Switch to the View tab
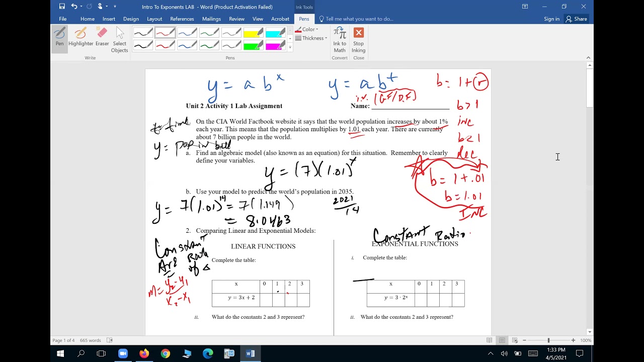This screenshot has width=644, height=362. click(x=258, y=19)
